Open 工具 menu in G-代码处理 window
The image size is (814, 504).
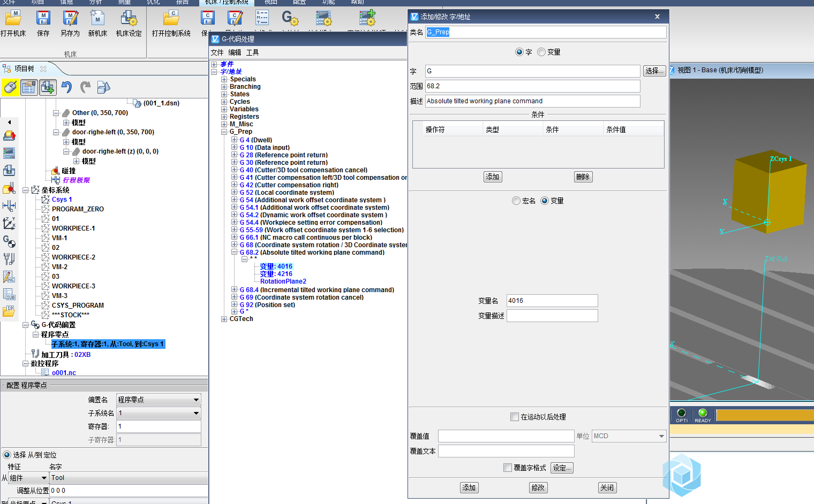pyautogui.click(x=253, y=52)
